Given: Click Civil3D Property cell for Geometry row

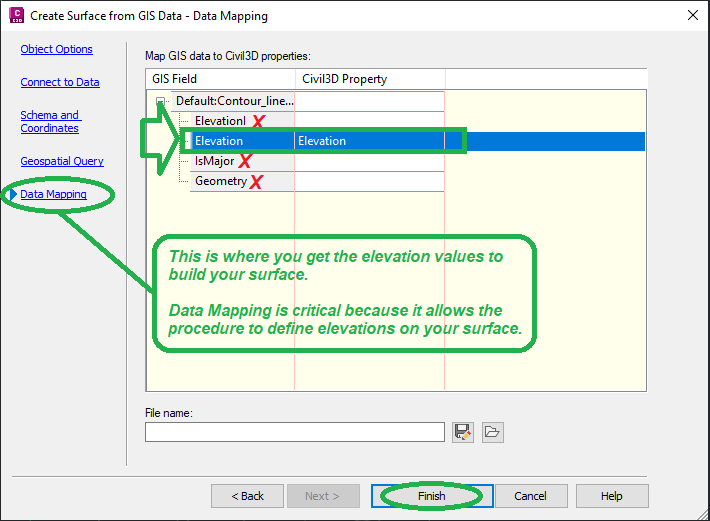Looking at the screenshot, I should (369, 181).
